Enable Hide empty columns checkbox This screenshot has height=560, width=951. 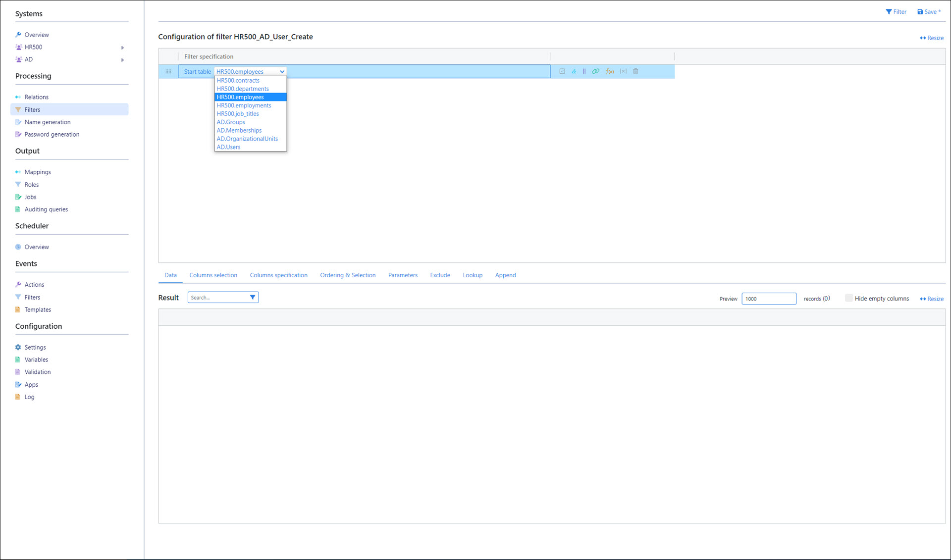point(848,298)
